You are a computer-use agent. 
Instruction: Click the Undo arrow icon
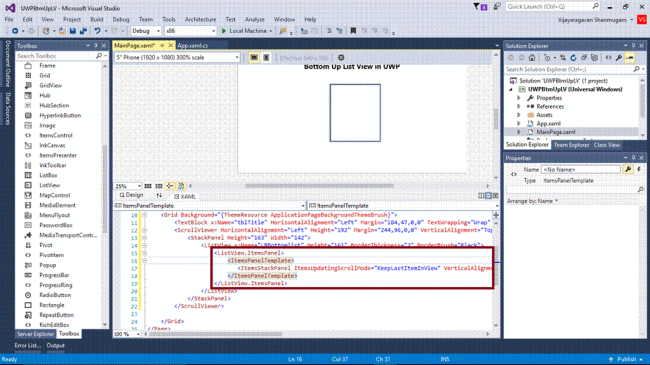(97, 31)
